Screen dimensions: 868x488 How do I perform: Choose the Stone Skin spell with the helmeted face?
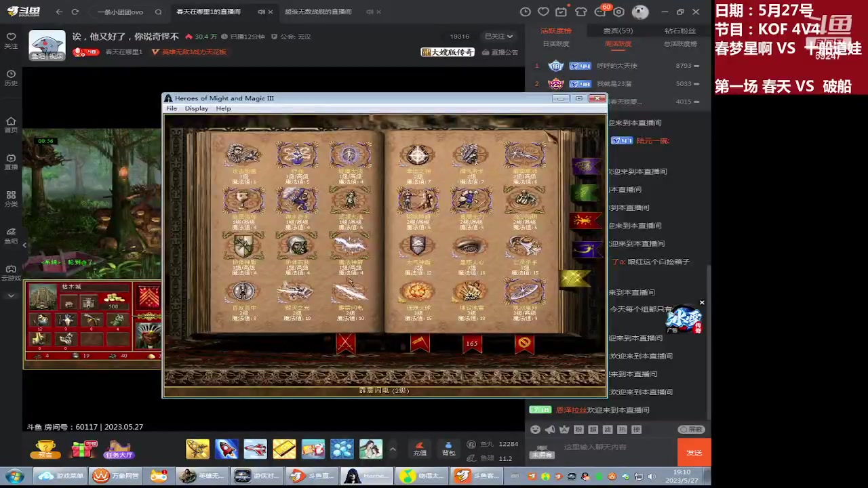click(x=296, y=246)
